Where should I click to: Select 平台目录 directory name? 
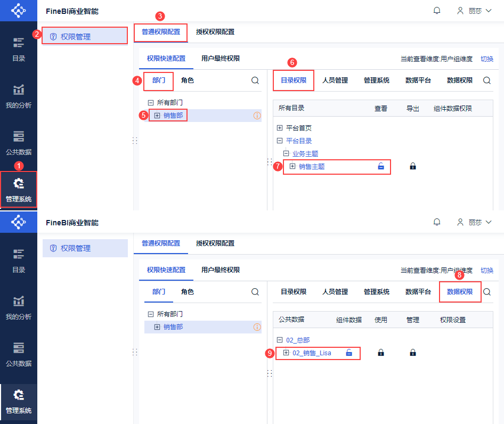tap(299, 141)
